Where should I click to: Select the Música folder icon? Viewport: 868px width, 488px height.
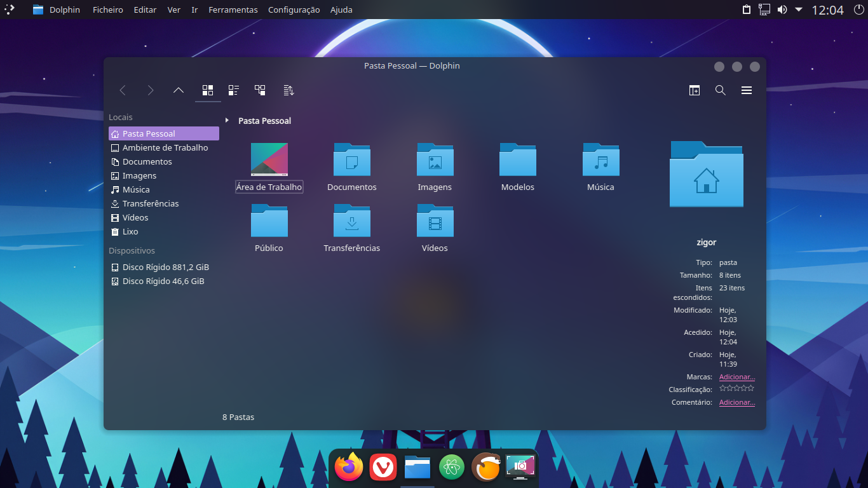click(601, 159)
